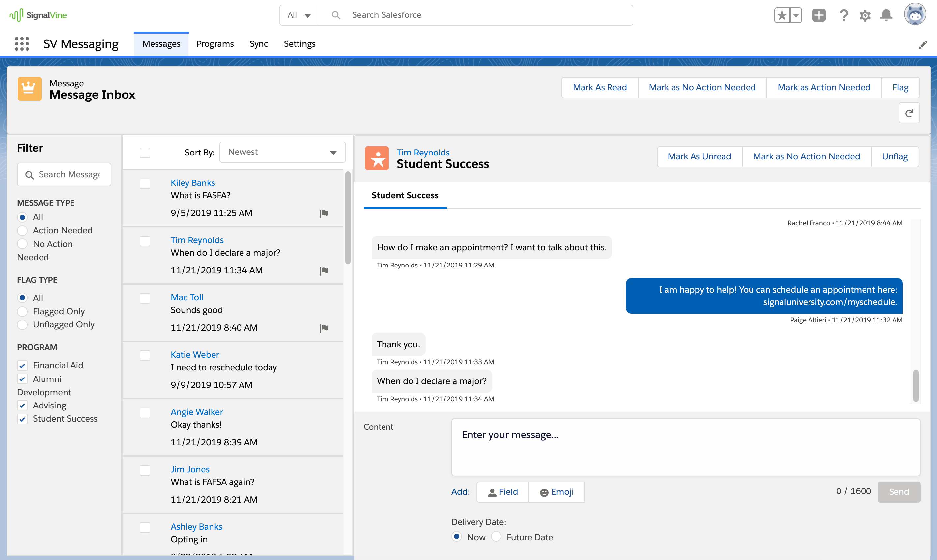Open Katie Weber contact link

tap(194, 355)
